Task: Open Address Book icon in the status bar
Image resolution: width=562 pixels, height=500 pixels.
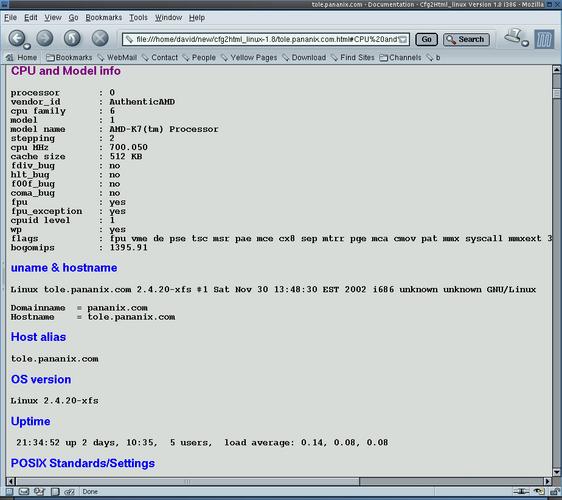Action: click(x=55, y=491)
